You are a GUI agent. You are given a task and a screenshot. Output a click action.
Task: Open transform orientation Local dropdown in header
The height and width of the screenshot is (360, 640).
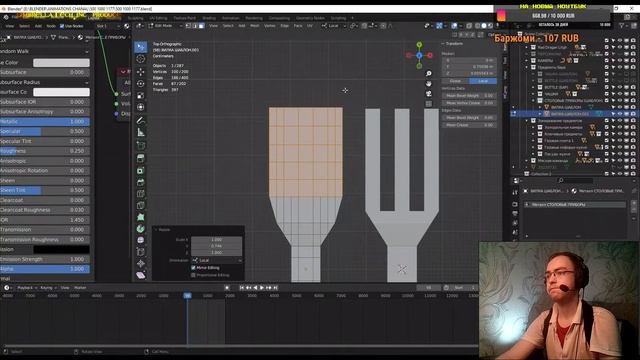tap(333, 26)
